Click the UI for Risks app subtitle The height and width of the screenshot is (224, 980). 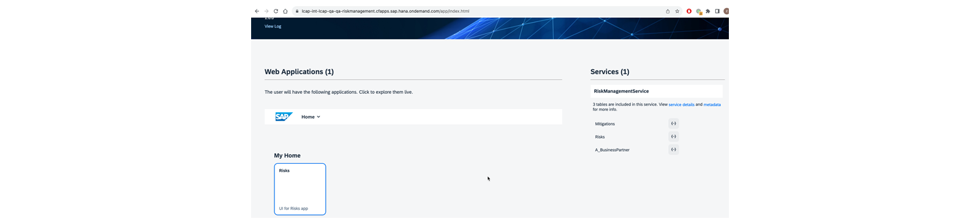pyautogui.click(x=293, y=209)
